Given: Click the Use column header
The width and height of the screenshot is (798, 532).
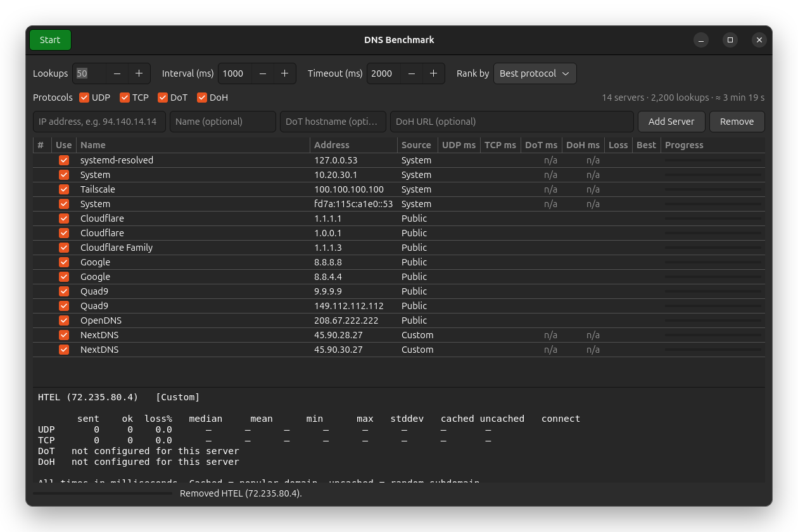Looking at the screenshot, I should (64, 145).
